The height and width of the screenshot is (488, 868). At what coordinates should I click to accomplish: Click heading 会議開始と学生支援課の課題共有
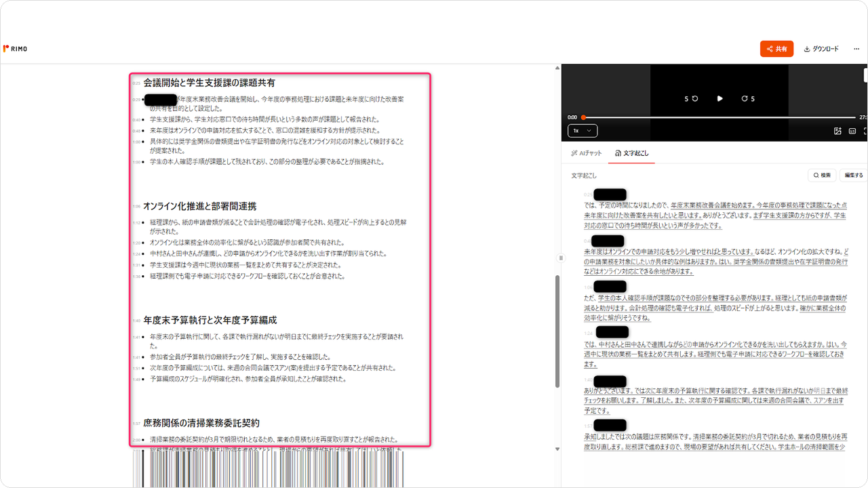click(x=210, y=83)
